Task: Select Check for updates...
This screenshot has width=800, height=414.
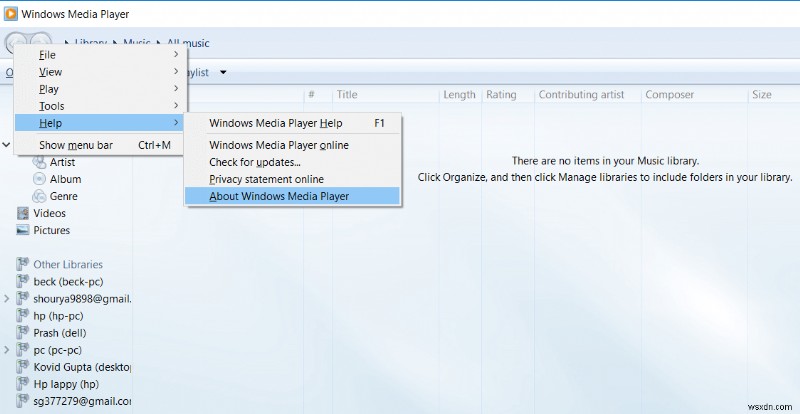Action: tap(292, 162)
